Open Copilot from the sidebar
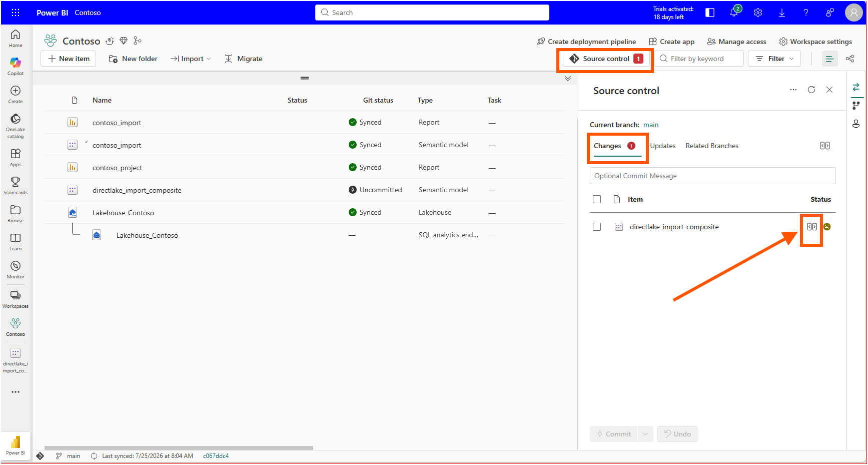 click(16, 66)
